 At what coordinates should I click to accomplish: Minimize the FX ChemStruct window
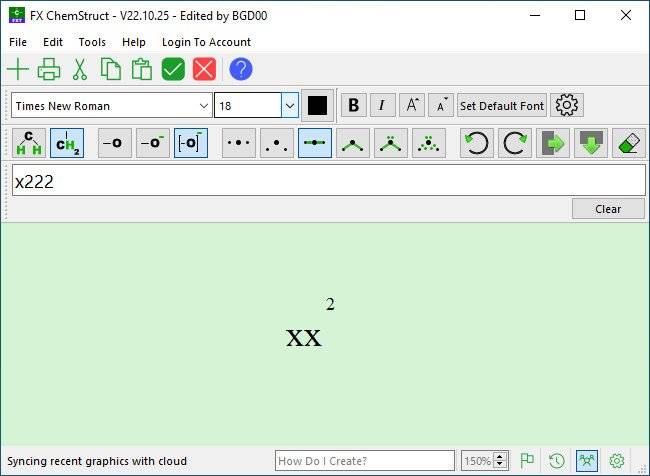[535, 15]
